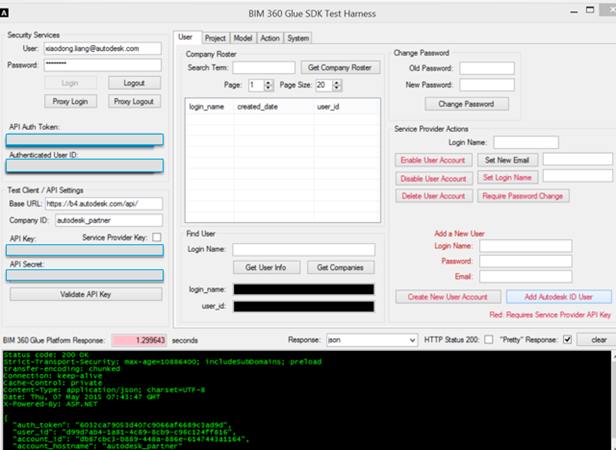Select the Action tab
616x450 pixels.
[270, 38]
